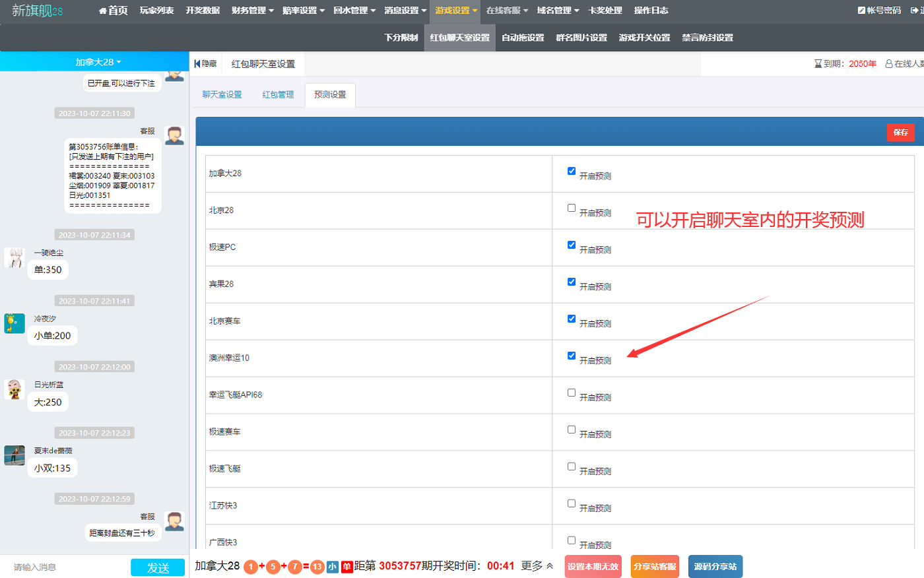Click the 设置本期无效 button
This screenshot has height=578, width=924.
[593, 567]
